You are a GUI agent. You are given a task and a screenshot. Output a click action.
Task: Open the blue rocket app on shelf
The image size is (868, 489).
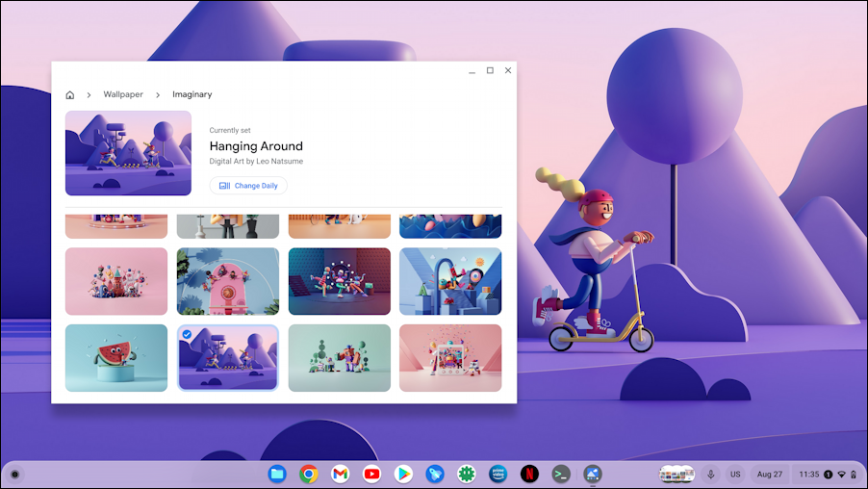coord(435,474)
